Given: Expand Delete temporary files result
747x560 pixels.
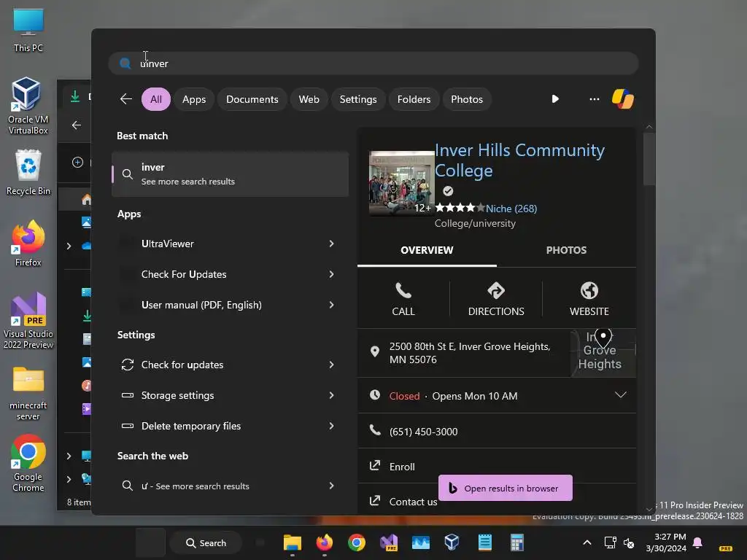Looking at the screenshot, I should pos(332,426).
